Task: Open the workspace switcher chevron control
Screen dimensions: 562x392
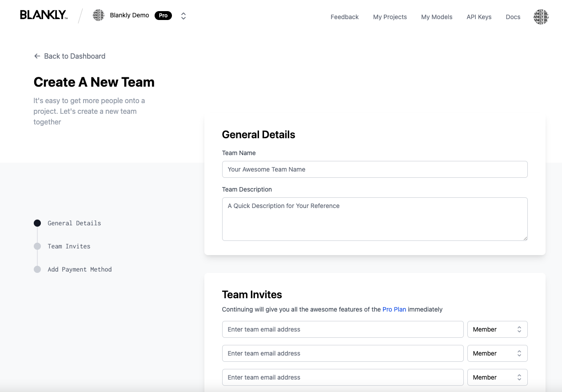Action: (183, 15)
